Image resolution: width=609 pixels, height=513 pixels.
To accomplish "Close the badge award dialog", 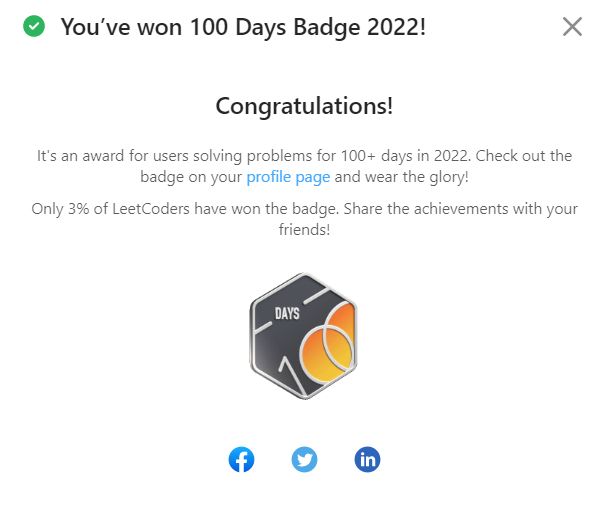I will [572, 27].
